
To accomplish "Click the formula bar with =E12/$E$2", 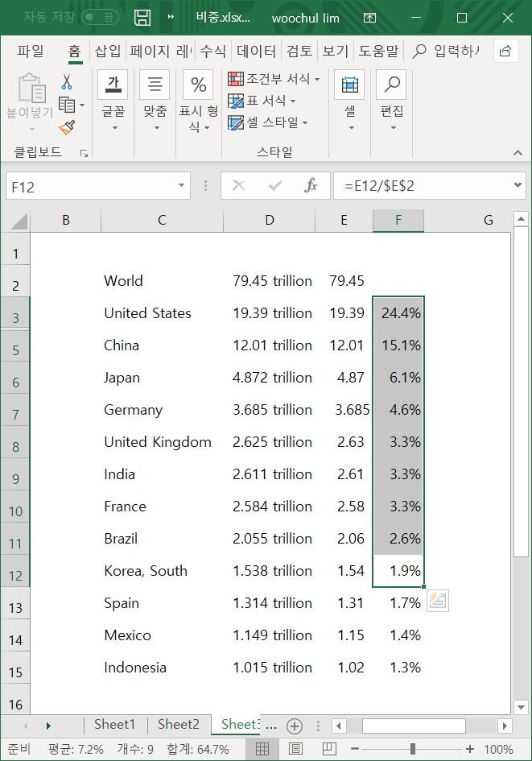I will coord(422,186).
